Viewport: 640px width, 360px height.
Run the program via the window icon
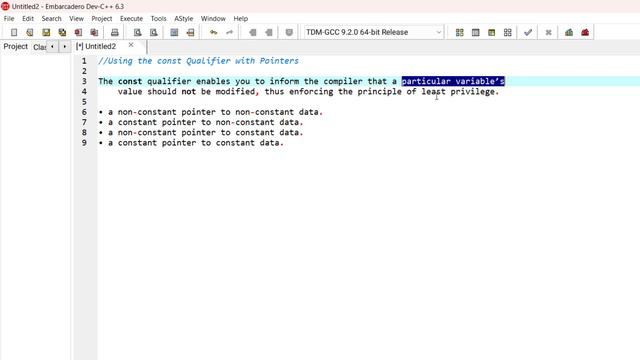(476, 32)
